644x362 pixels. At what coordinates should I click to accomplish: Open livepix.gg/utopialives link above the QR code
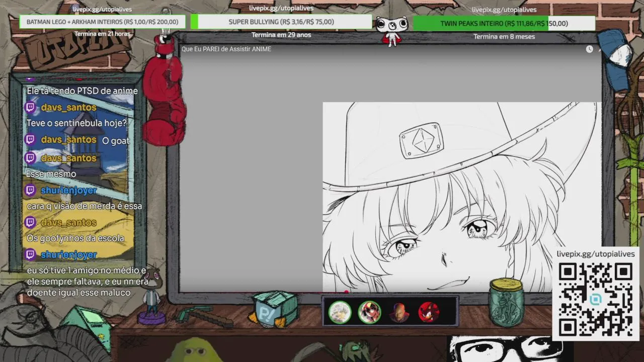(x=596, y=254)
